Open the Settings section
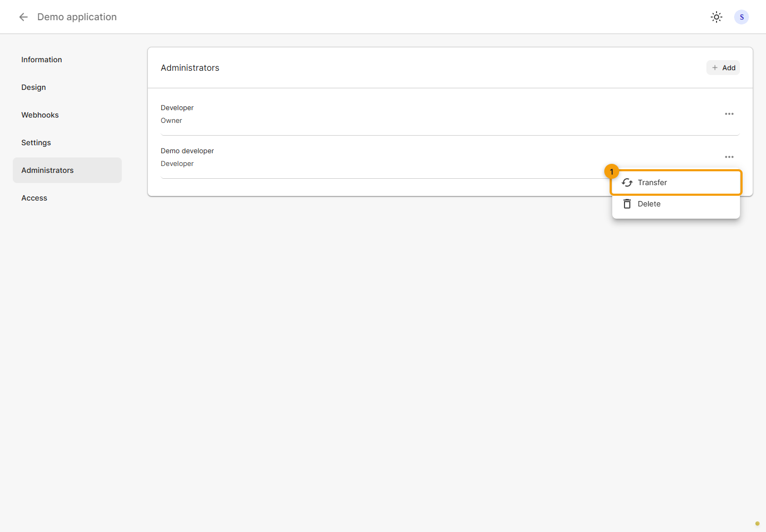 [x=67, y=143]
